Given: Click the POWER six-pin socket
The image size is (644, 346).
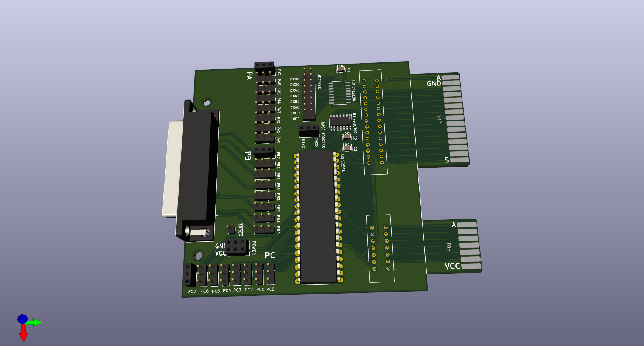Looking at the screenshot, I should 236,247.
